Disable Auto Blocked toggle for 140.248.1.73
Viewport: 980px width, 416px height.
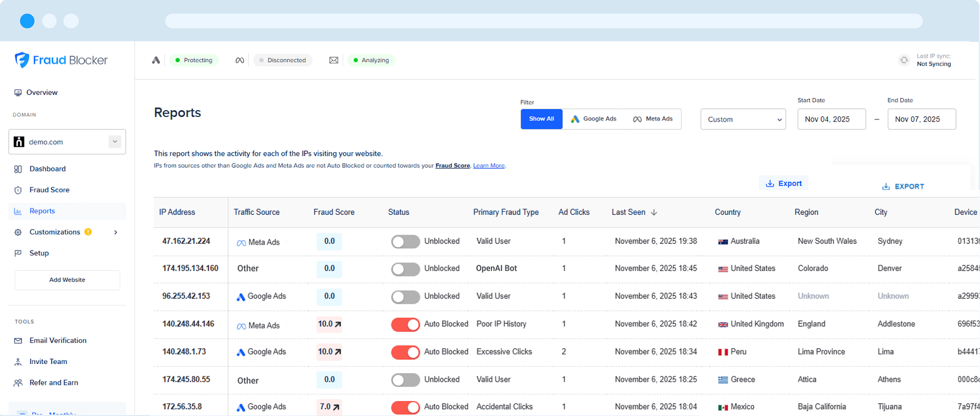pyautogui.click(x=405, y=352)
